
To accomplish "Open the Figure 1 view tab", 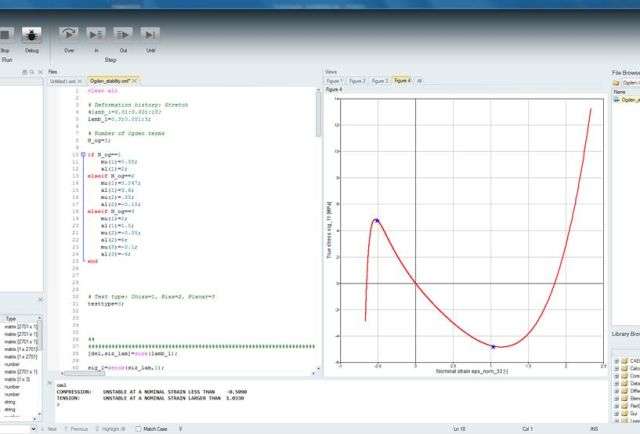I will click(x=334, y=81).
